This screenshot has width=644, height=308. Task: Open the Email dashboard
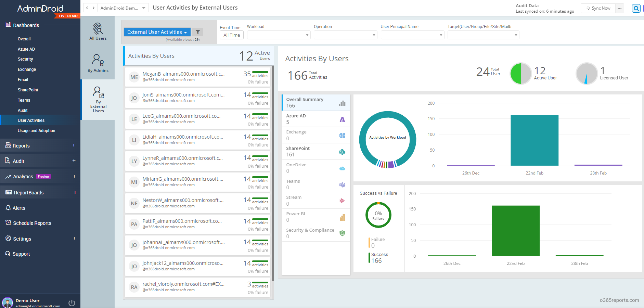pos(23,80)
